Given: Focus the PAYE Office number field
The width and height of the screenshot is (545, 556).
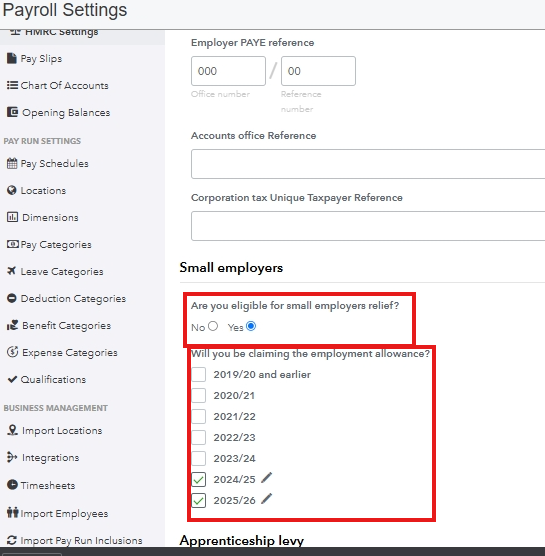Looking at the screenshot, I should 228,71.
